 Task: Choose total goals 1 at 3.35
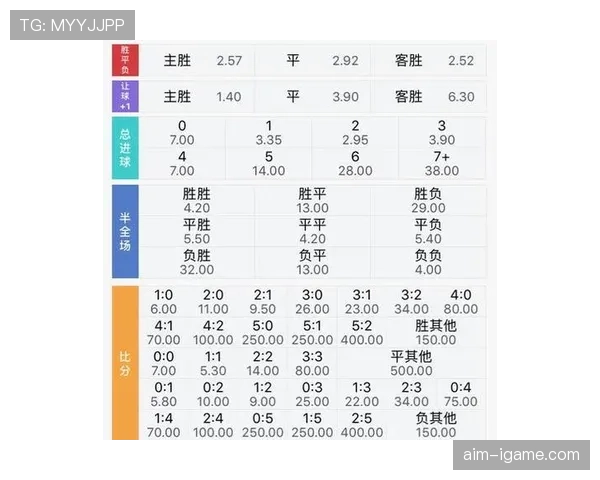[x=269, y=133]
